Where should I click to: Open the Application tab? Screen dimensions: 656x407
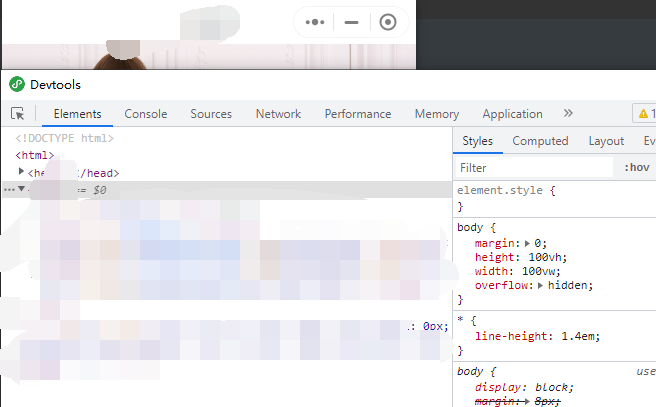tap(512, 114)
